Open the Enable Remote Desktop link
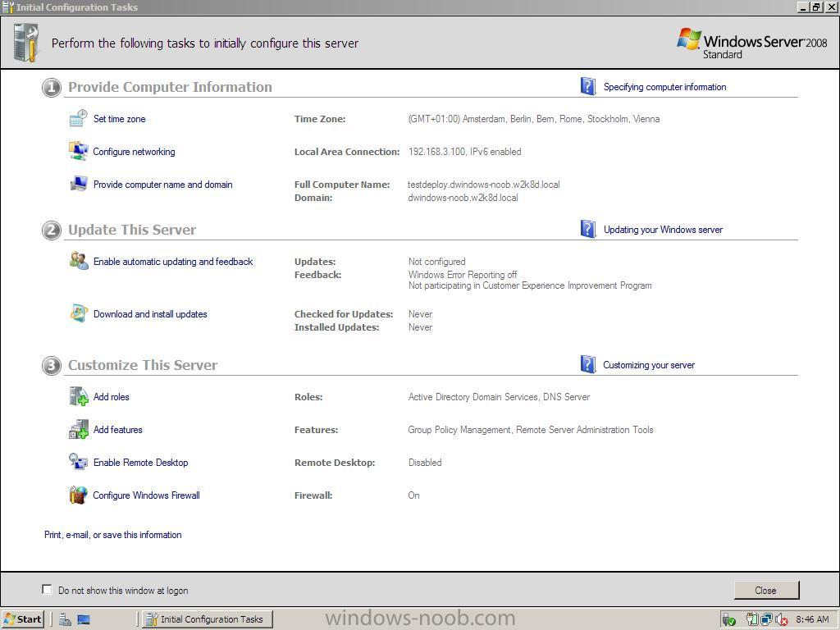840x630 pixels. pos(140,463)
